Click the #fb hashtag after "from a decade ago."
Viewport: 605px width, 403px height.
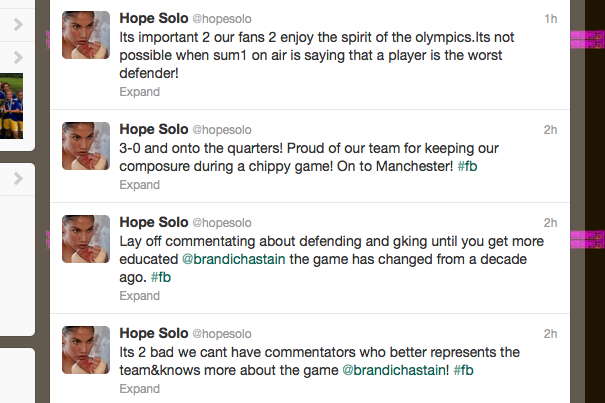pos(160,276)
